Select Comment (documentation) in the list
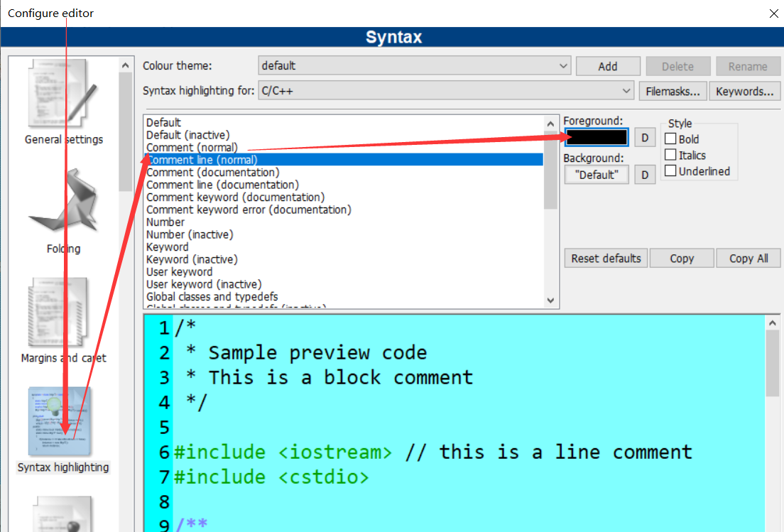Viewport: 784px width, 532px height. click(344, 172)
